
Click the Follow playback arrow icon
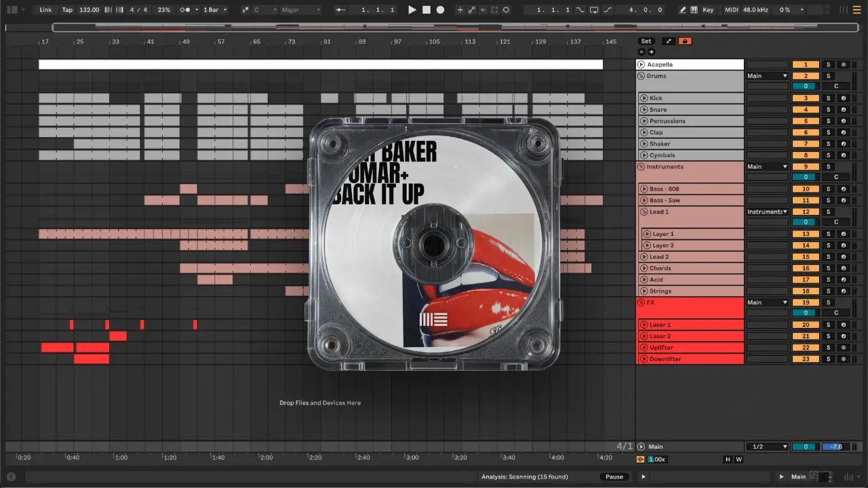pyautogui.click(x=340, y=10)
